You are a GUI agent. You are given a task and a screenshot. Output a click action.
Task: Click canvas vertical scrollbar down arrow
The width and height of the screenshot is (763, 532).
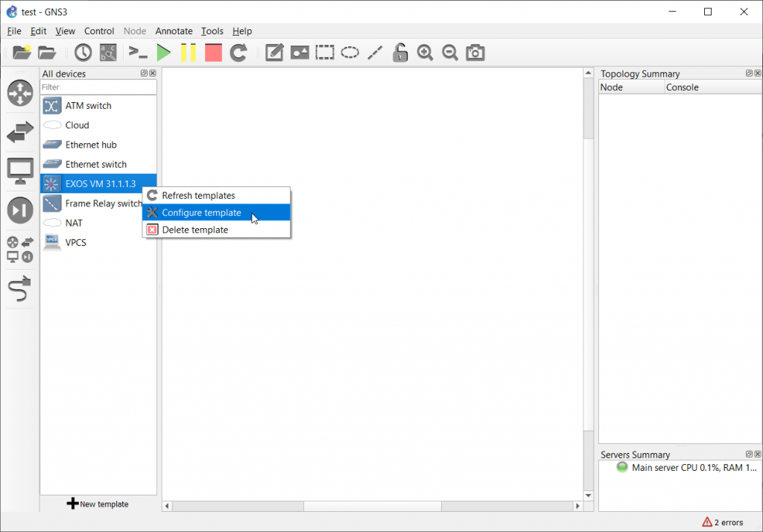point(589,495)
